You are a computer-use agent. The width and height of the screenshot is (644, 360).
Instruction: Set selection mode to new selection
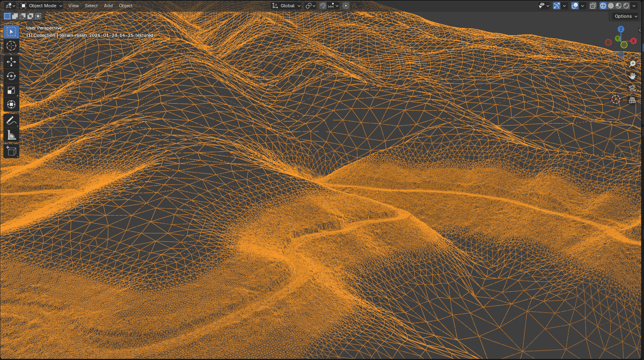click(x=7, y=16)
